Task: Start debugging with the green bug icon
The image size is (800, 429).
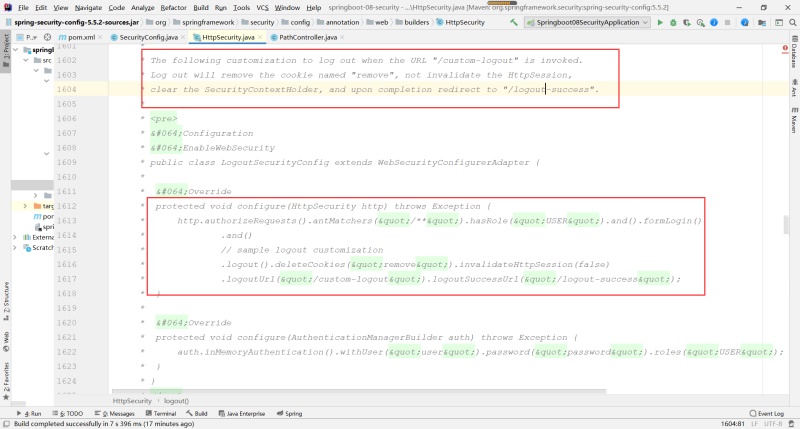Action: coord(673,22)
